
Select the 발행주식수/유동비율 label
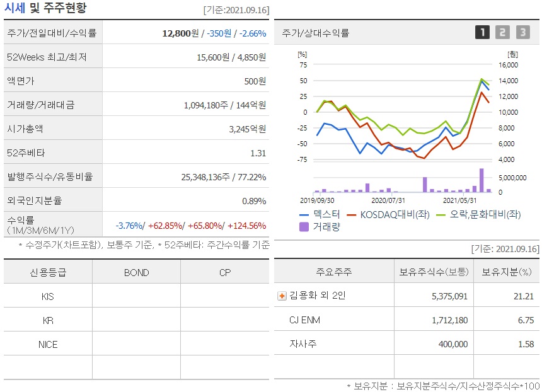click(50, 176)
